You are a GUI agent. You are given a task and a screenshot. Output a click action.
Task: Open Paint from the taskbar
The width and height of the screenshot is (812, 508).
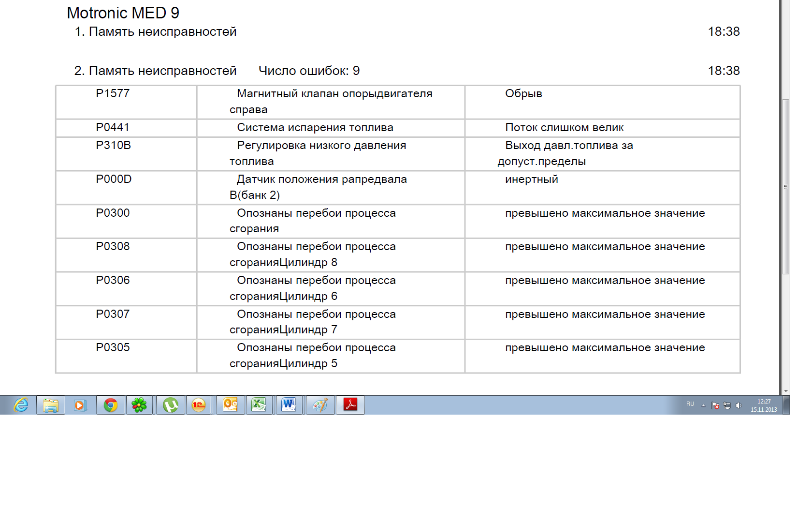click(319, 405)
